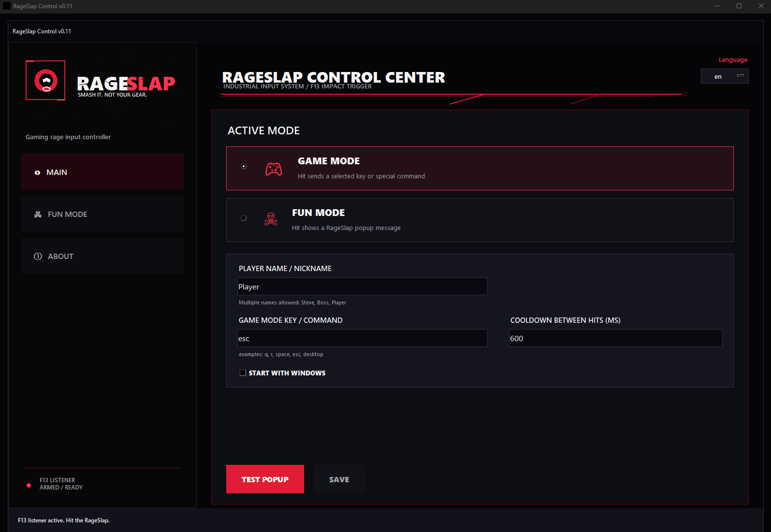This screenshot has height=532, width=771.
Task: Switch to FUN MODE in the sidebar
Action: (102, 214)
